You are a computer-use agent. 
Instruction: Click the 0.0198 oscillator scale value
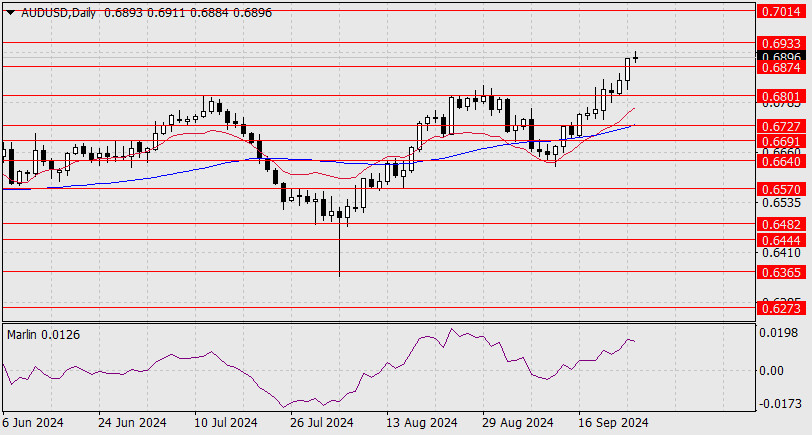pyautogui.click(x=778, y=332)
